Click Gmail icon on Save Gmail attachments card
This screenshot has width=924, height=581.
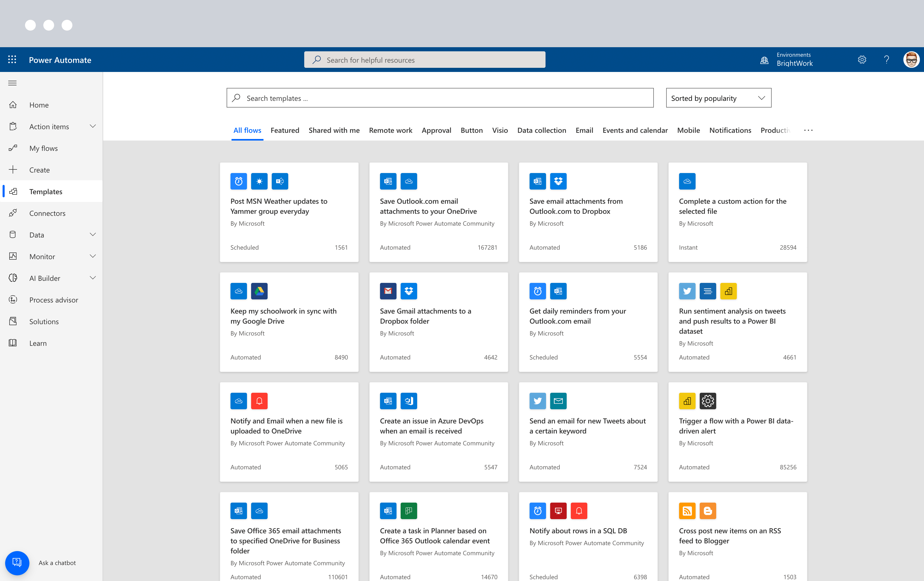point(388,291)
